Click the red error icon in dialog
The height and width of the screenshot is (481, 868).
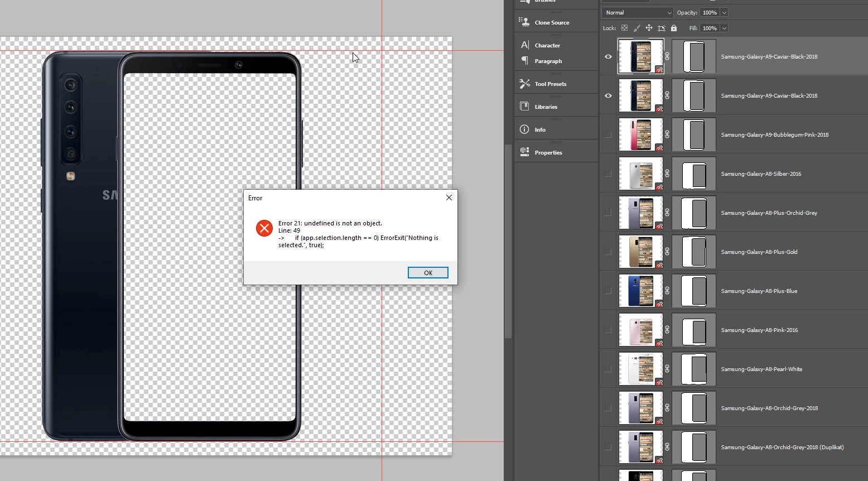coord(264,228)
